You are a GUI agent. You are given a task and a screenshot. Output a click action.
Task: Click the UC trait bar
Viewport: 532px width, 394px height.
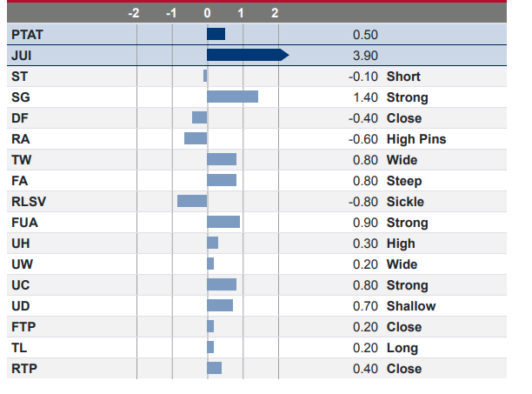222,284
